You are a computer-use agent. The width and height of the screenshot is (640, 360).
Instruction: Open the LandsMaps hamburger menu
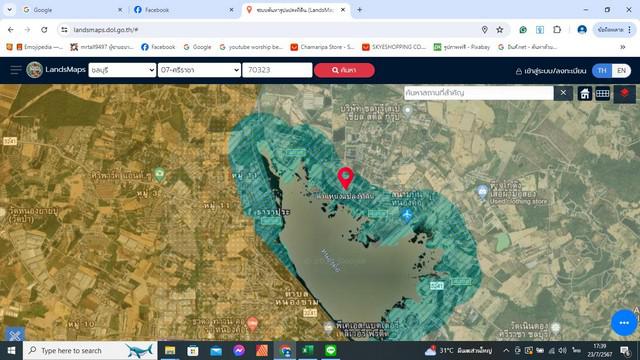pos(16,70)
